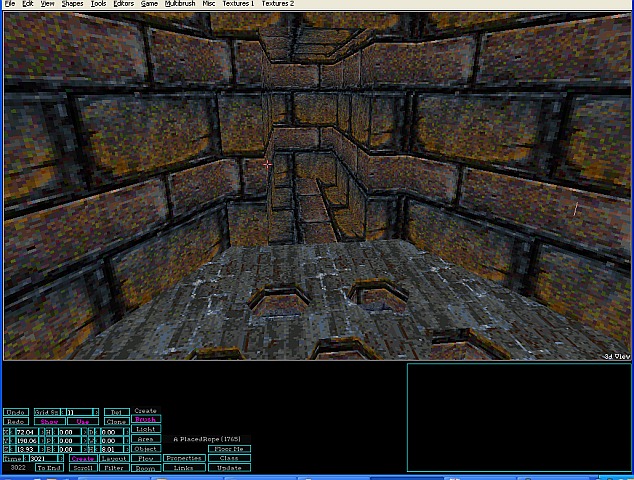Viewport: 634px width, 480px height.
Task: Click the X coordinate field
Action: tap(25, 431)
